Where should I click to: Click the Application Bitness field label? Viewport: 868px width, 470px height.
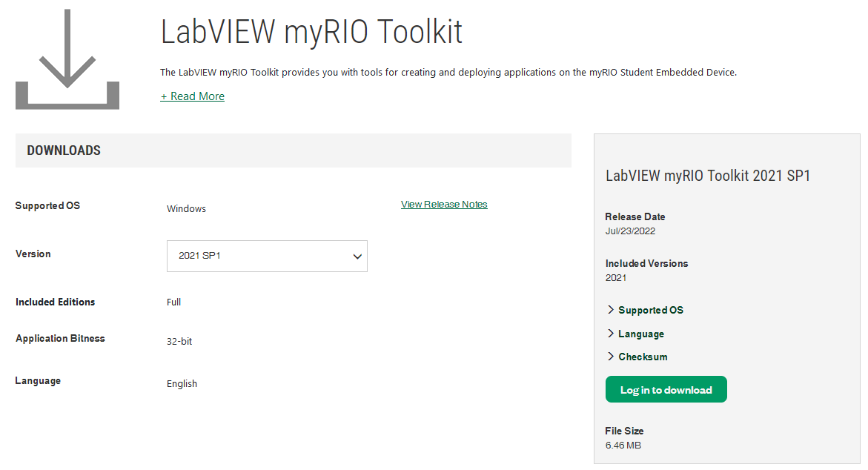pyautogui.click(x=60, y=339)
